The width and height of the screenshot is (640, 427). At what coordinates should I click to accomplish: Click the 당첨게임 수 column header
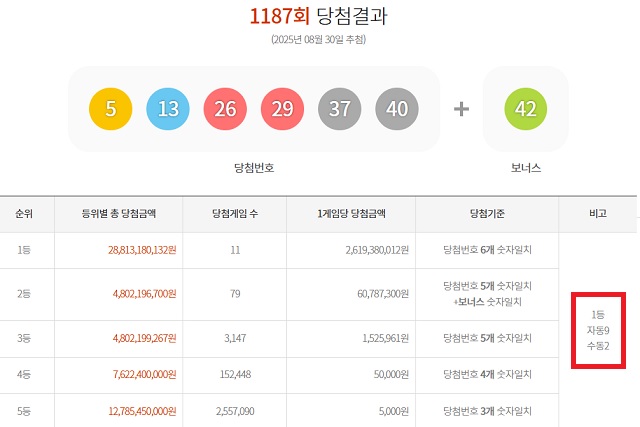click(235, 213)
